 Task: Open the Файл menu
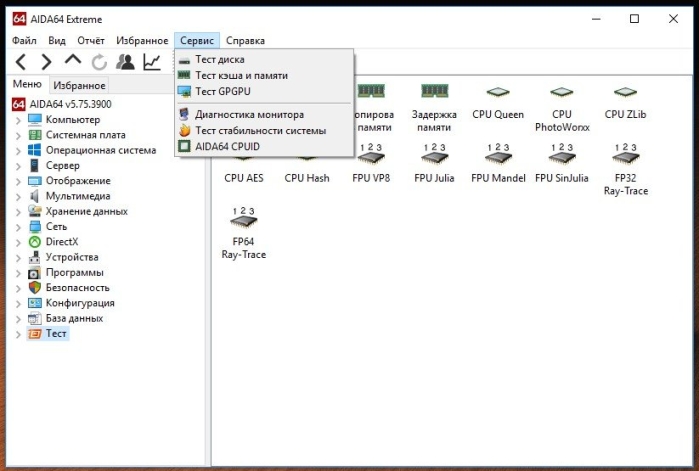click(24, 41)
